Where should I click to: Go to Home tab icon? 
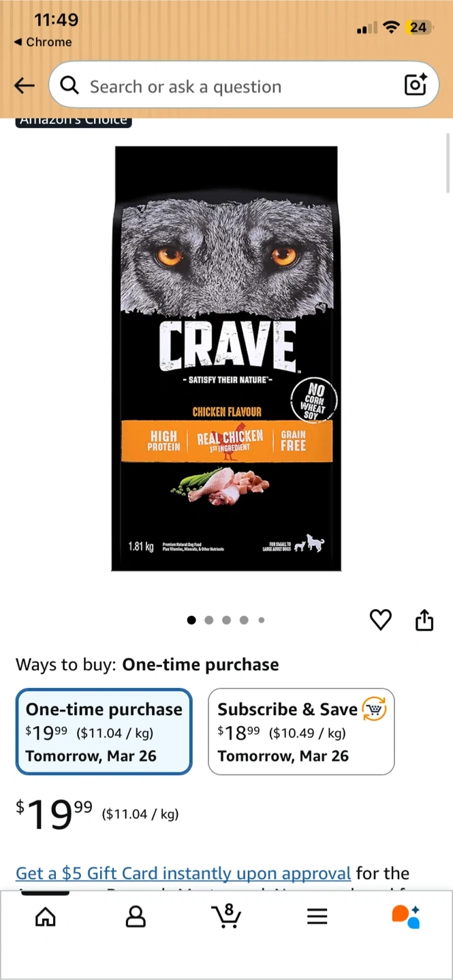pyautogui.click(x=45, y=917)
